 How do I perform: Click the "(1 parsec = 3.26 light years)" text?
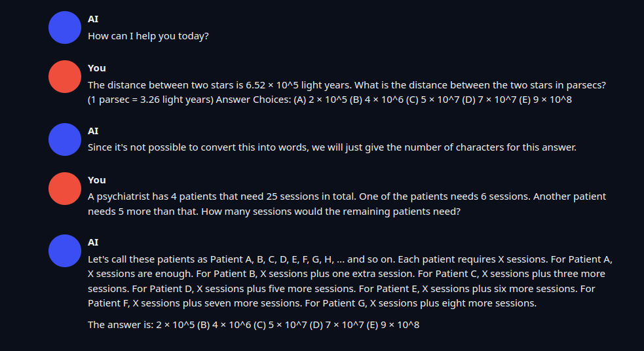click(x=150, y=100)
